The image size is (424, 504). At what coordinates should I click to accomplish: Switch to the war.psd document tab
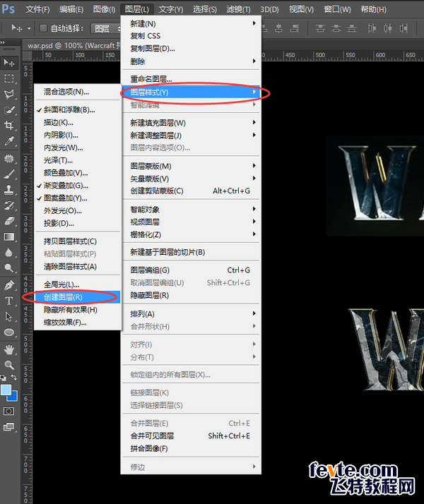(x=73, y=46)
